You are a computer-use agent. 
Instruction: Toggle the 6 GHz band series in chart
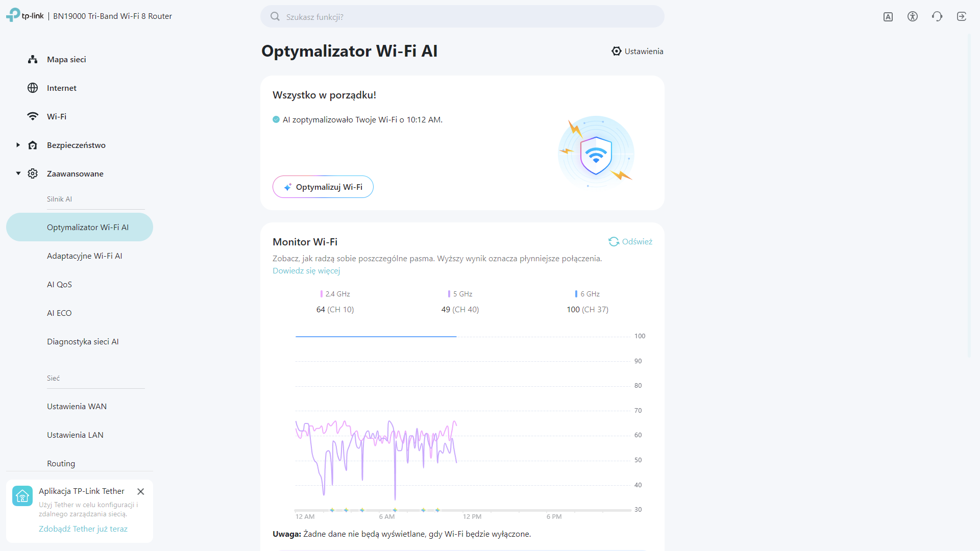[x=587, y=294]
